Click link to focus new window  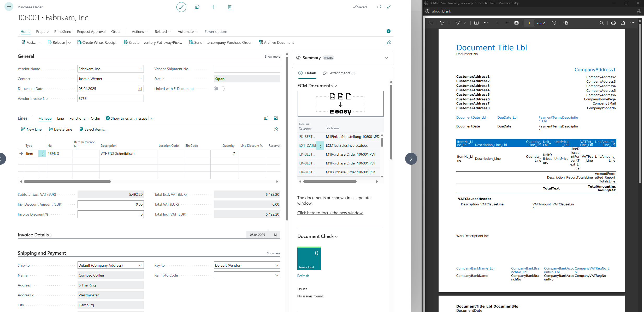[x=330, y=213]
